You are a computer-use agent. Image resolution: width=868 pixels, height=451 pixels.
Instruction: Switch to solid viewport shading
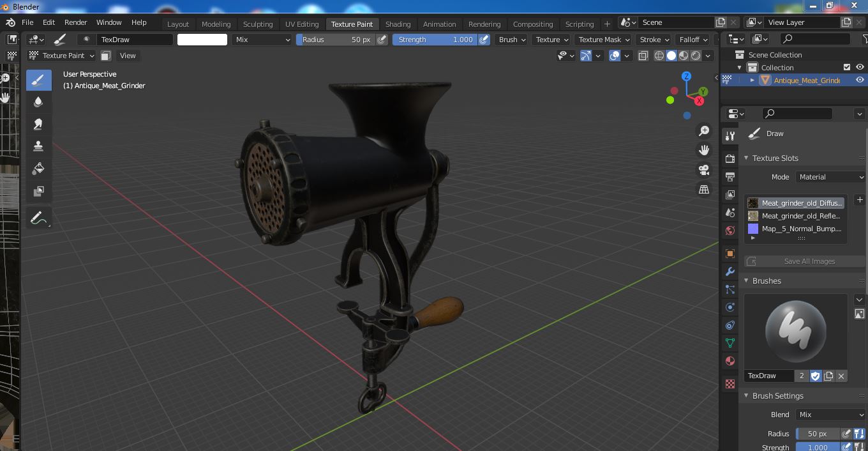click(671, 56)
